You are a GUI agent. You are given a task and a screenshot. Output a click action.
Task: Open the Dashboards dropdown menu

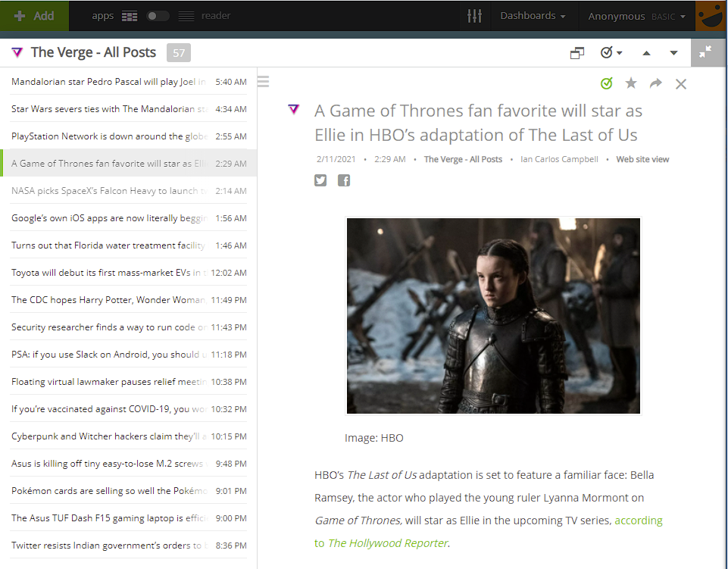click(533, 16)
